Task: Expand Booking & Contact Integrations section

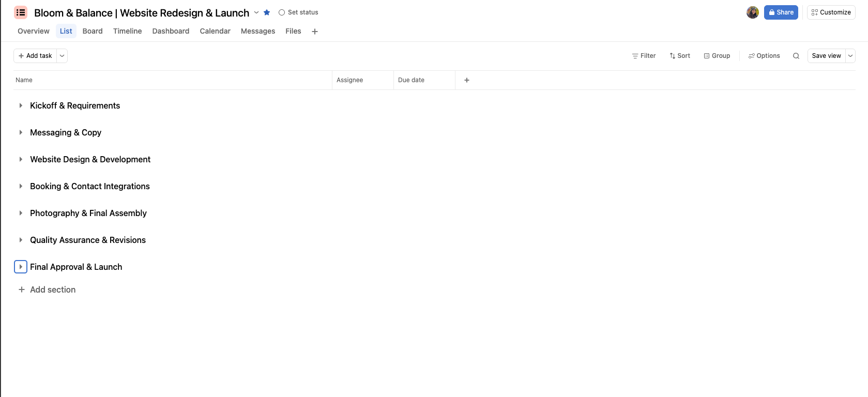Action: (x=21, y=186)
